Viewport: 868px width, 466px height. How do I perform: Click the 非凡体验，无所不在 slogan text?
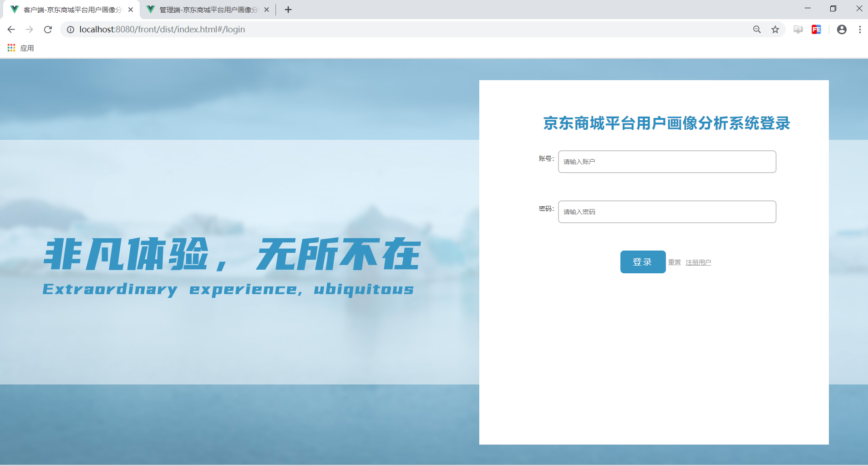232,254
